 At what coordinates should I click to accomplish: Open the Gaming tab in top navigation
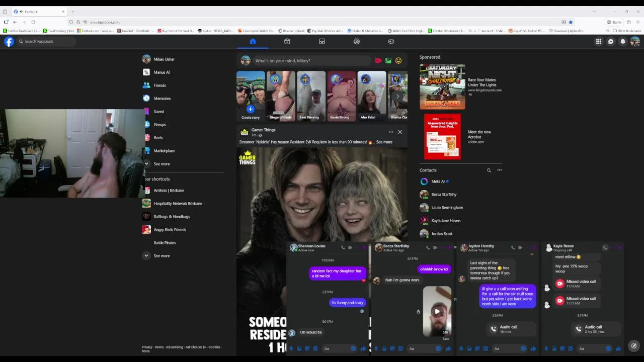pos(391,42)
